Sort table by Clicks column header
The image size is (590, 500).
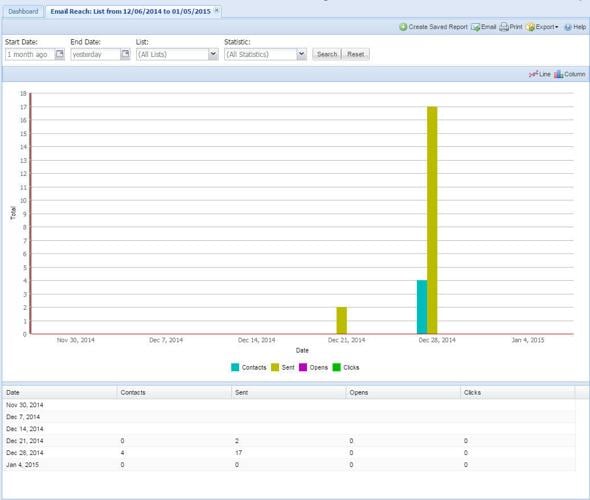click(518, 392)
